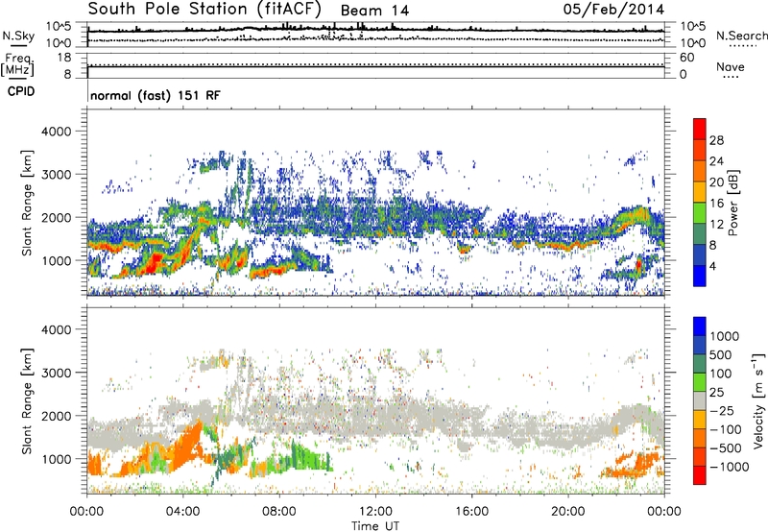Click the '-1000' label on the Velocity colorbar

[729, 467]
